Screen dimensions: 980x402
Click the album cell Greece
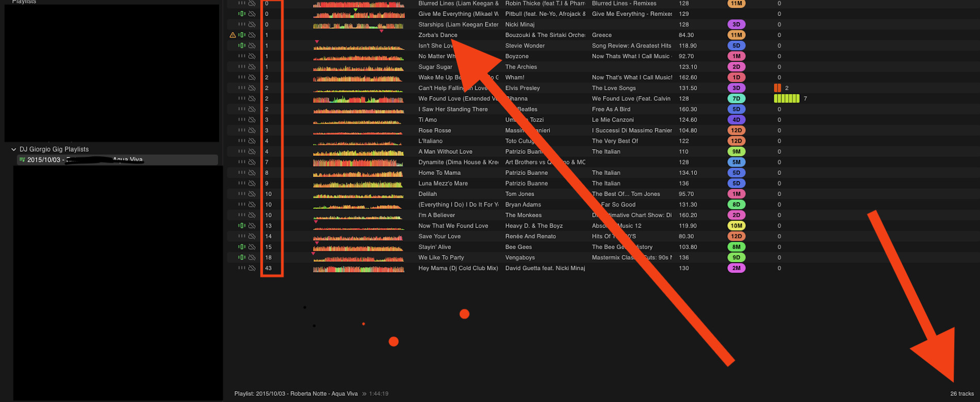click(x=602, y=35)
